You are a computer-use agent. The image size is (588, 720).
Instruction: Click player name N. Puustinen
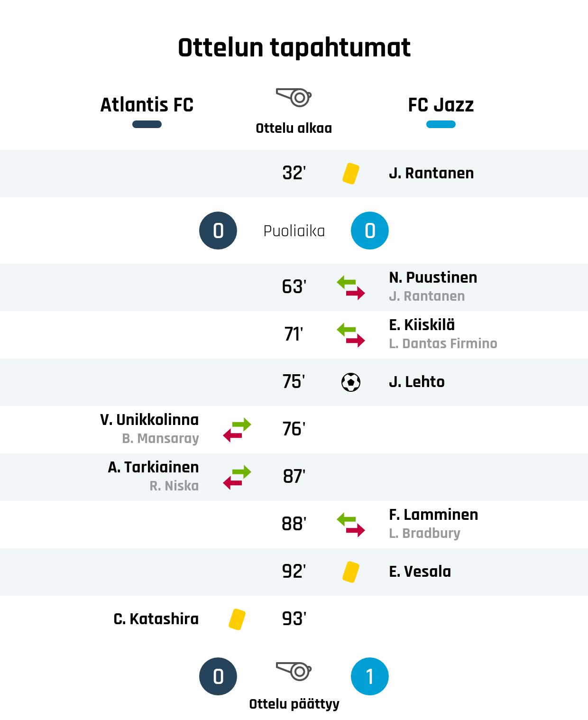click(433, 277)
